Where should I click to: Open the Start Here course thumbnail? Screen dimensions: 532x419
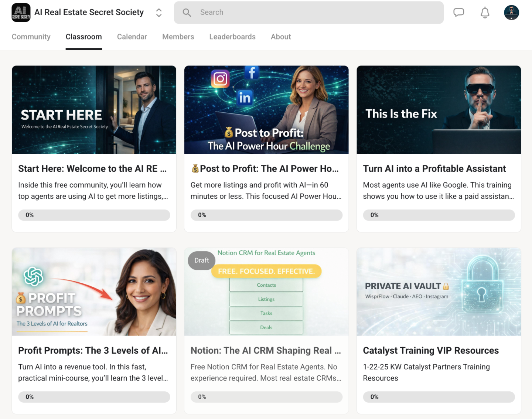(94, 110)
